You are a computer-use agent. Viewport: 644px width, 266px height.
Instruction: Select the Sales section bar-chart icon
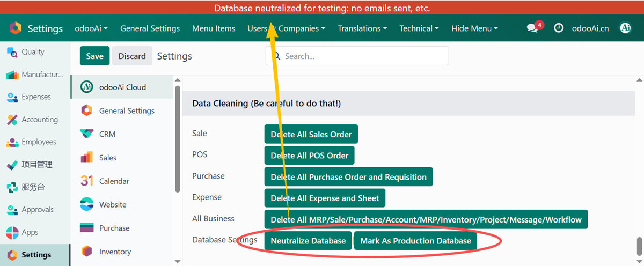86,158
